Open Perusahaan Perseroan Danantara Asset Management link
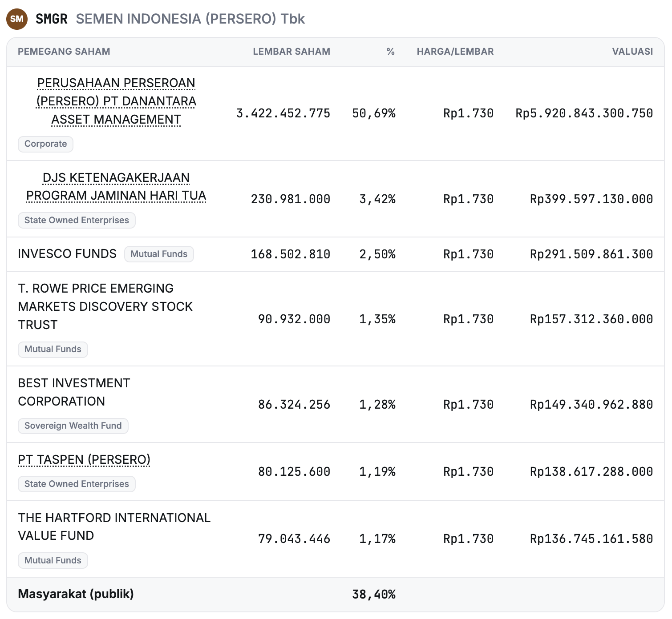672x619 pixels. [116, 101]
